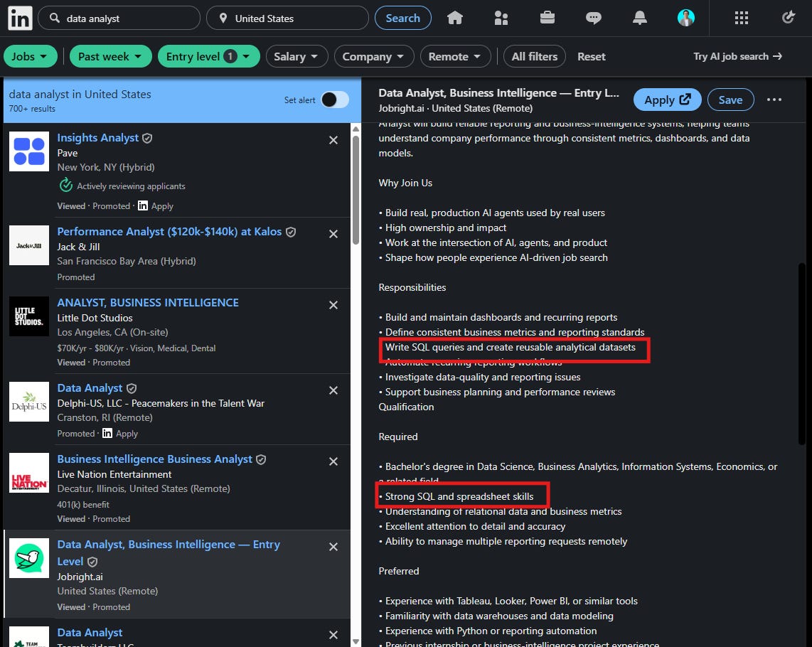Apply to the Jobright.ai job

point(667,100)
